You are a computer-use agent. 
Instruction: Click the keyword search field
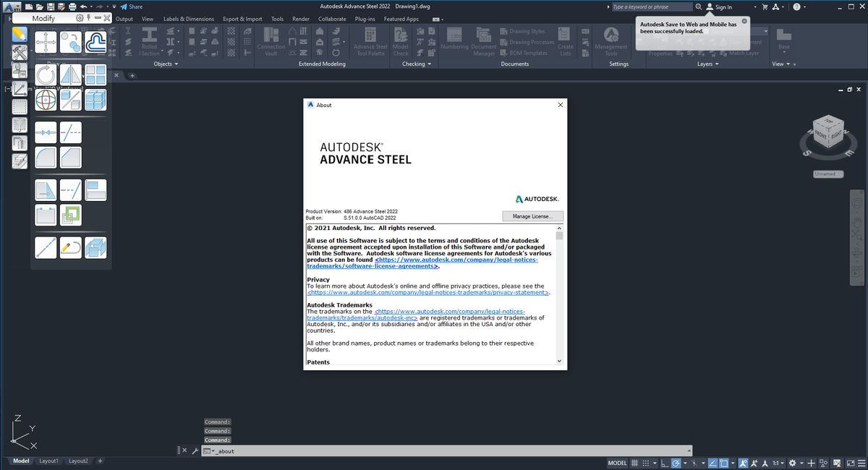point(651,7)
